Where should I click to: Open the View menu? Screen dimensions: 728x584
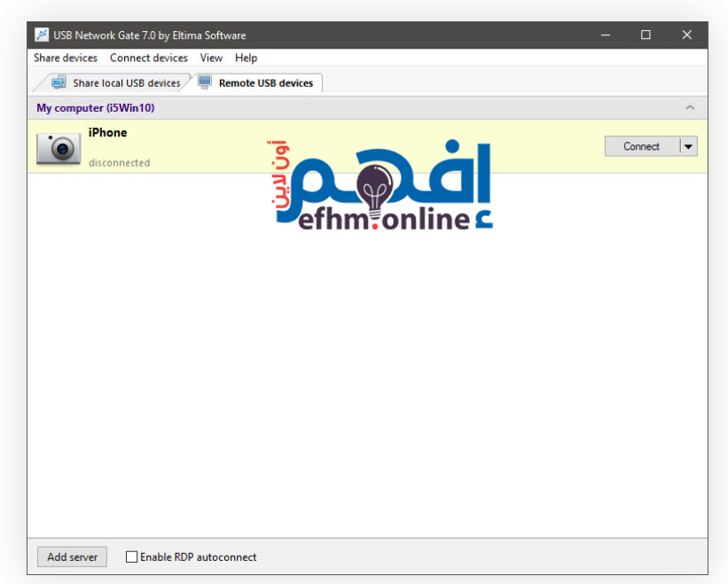click(211, 58)
